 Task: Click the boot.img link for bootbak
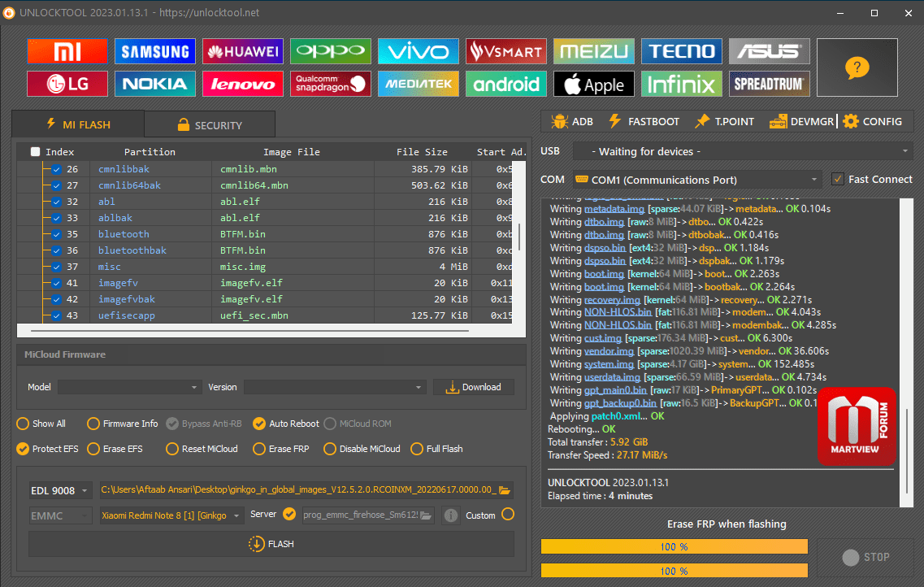pos(604,287)
